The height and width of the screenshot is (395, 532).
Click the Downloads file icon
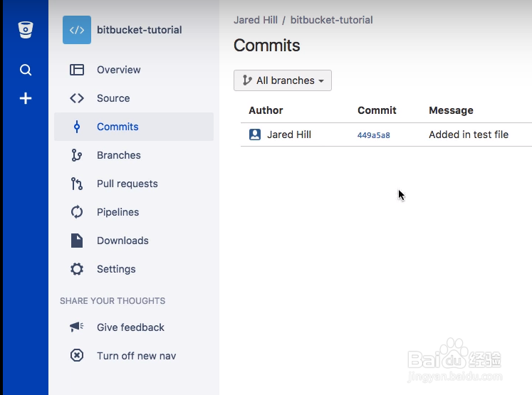point(77,241)
